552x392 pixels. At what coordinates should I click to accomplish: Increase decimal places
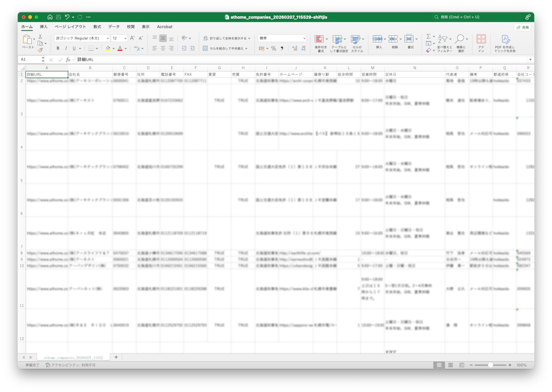coord(295,48)
